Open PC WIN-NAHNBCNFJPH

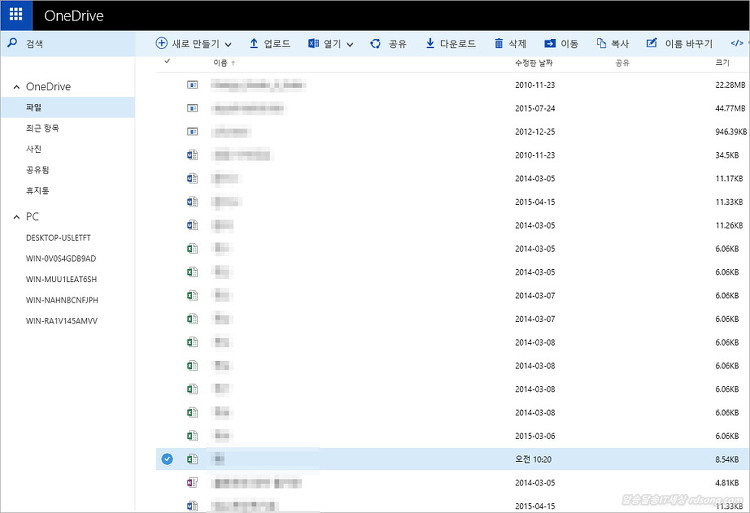click(62, 300)
